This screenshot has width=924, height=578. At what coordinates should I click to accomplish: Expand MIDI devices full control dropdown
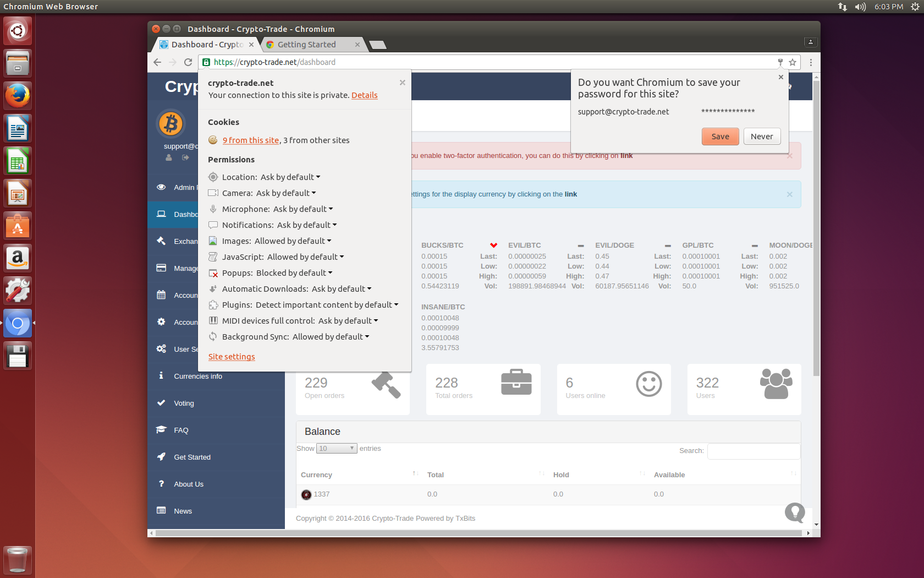pyautogui.click(x=348, y=321)
